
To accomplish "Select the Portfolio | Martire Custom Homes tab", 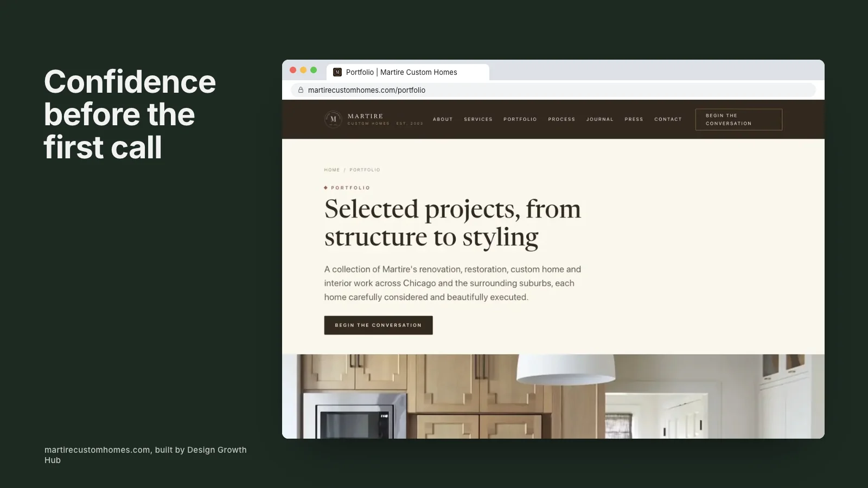I will (x=408, y=72).
